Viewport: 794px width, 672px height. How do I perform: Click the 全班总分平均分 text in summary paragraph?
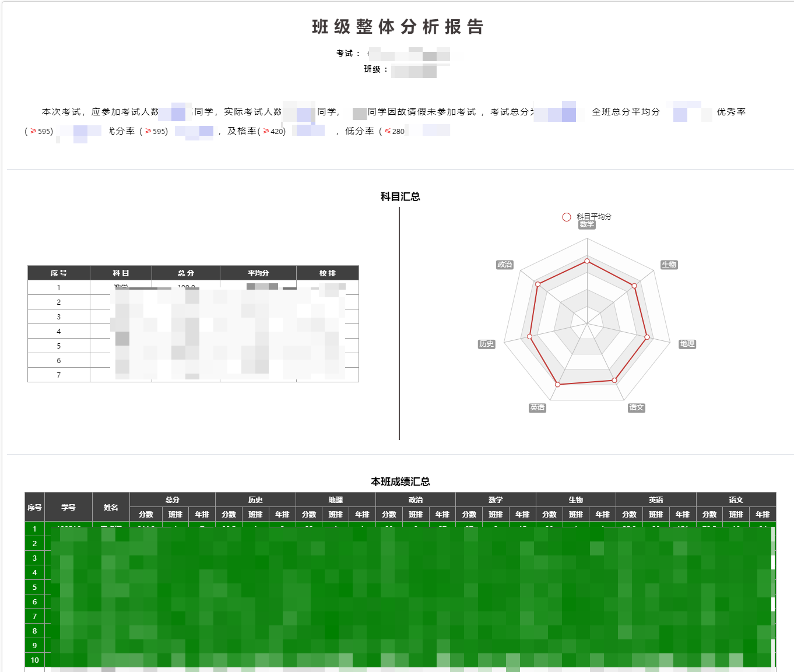626,111
